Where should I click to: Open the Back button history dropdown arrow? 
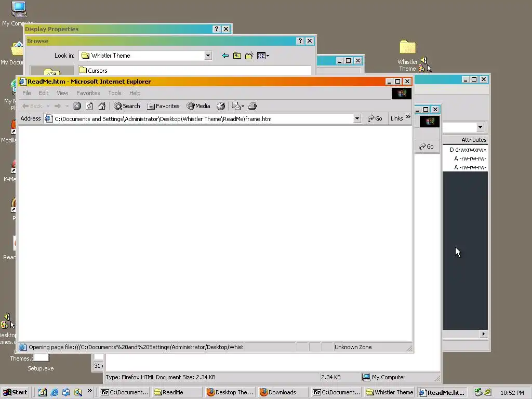point(48,106)
